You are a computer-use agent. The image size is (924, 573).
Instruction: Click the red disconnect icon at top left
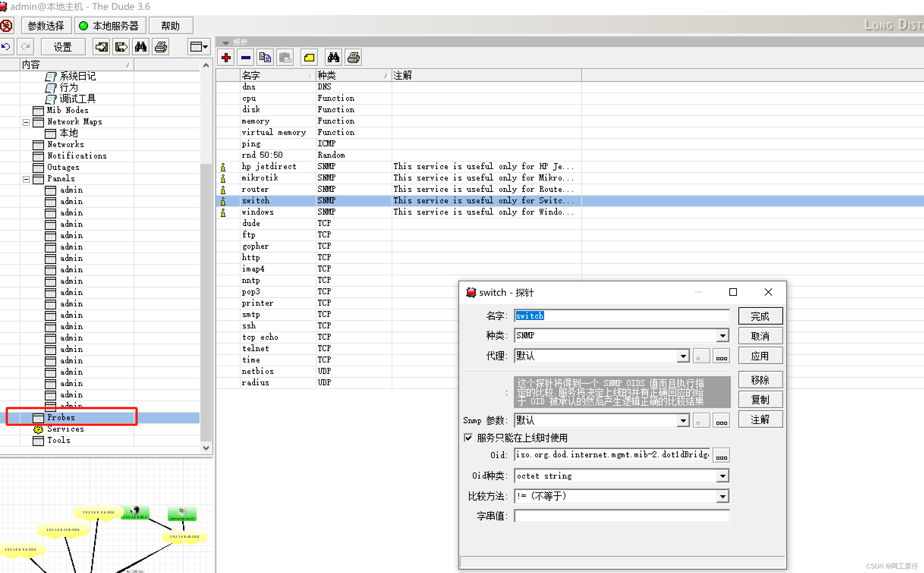coord(6,26)
